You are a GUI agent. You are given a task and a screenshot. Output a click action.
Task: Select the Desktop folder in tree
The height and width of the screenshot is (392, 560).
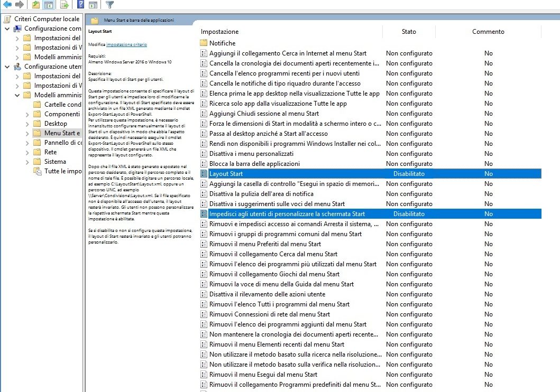pos(56,124)
